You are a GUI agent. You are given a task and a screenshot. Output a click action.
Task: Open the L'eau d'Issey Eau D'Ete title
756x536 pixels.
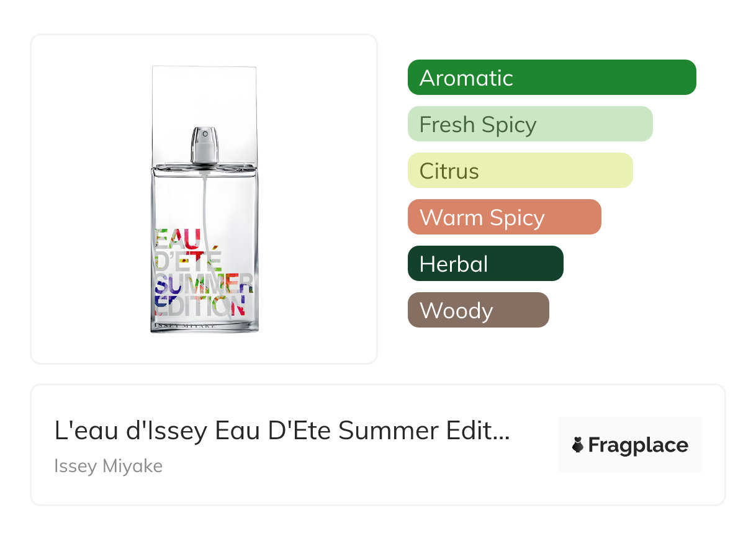[x=282, y=431]
